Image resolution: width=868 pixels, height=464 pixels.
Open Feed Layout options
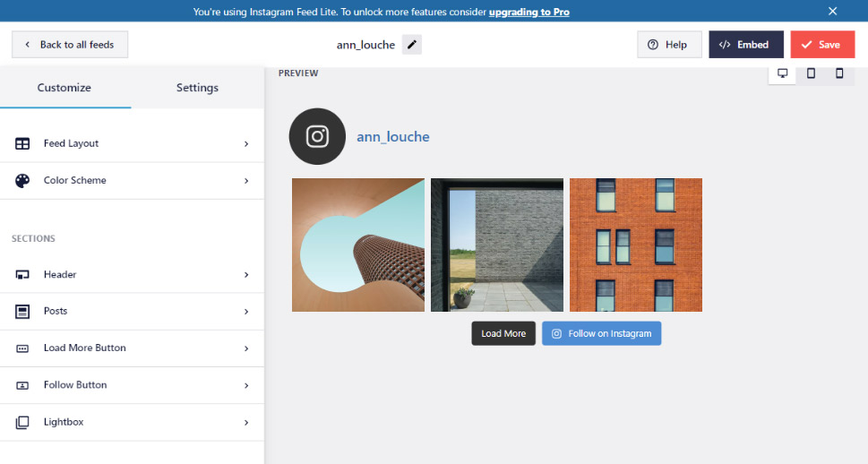(x=132, y=144)
